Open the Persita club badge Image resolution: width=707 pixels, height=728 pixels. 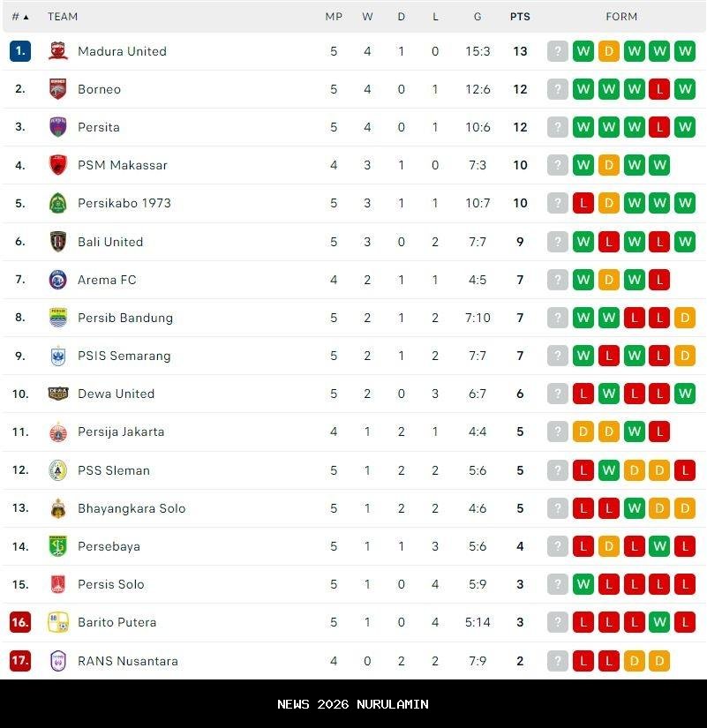pyautogui.click(x=57, y=127)
